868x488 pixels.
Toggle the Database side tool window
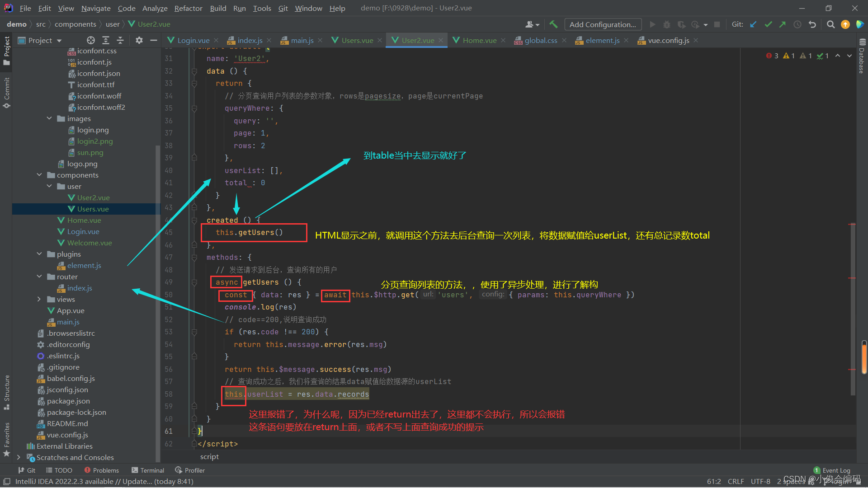click(862, 56)
